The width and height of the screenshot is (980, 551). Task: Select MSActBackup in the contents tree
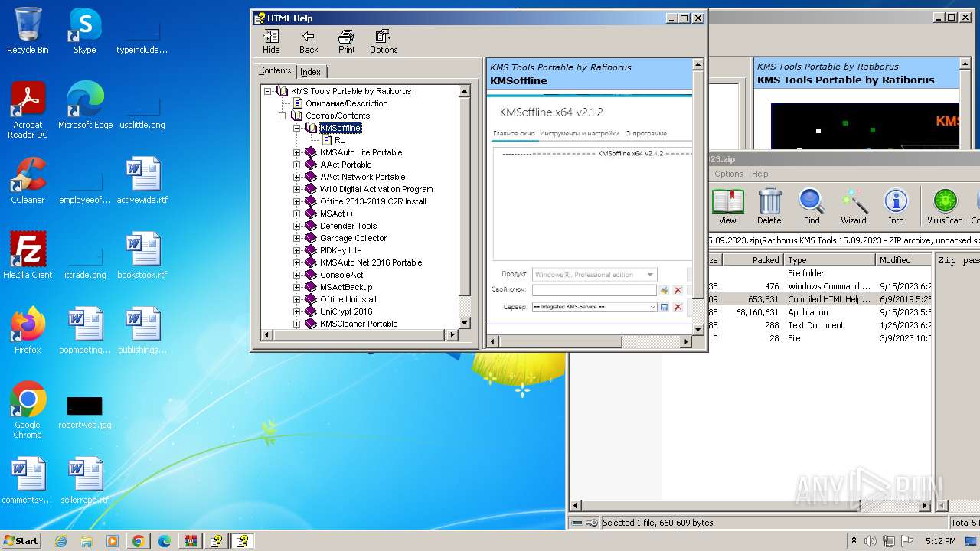click(x=346, y=287)
